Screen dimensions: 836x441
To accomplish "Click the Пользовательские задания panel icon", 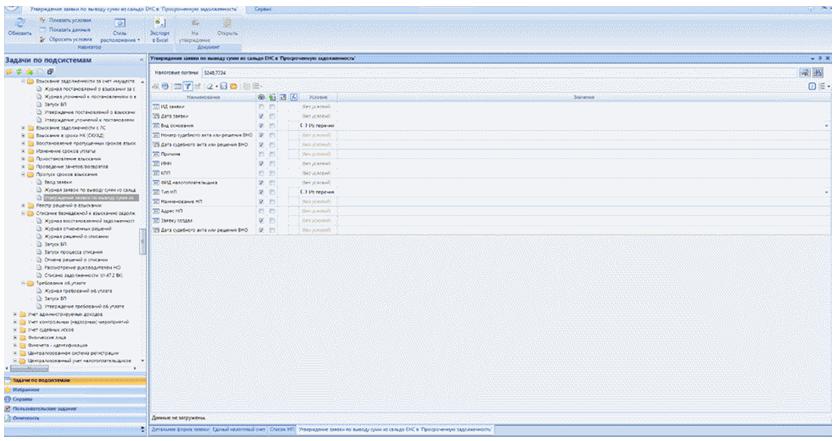I will (x=5, y=410).
